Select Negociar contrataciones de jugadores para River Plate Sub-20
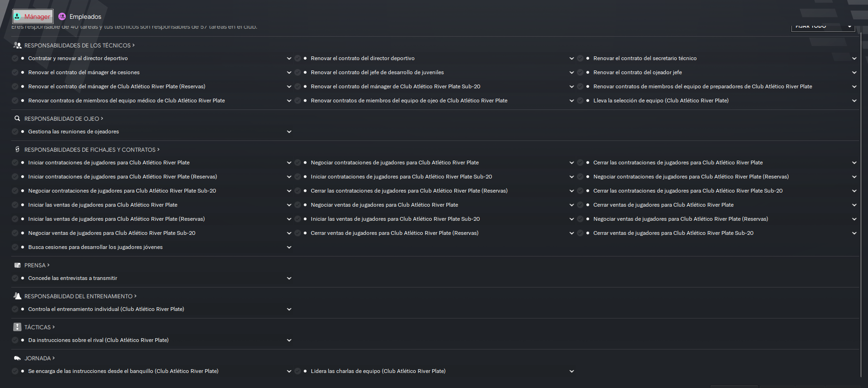Image resolution: width=868 pixels, height=388 pixels. tap(122, 191)
